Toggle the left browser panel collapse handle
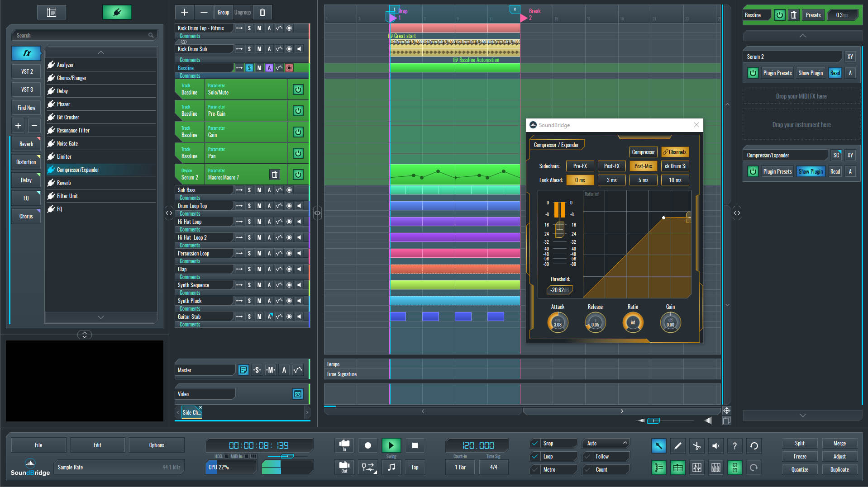Image resolution: width=868 pixels, height=487 pixels. (169, 213)
